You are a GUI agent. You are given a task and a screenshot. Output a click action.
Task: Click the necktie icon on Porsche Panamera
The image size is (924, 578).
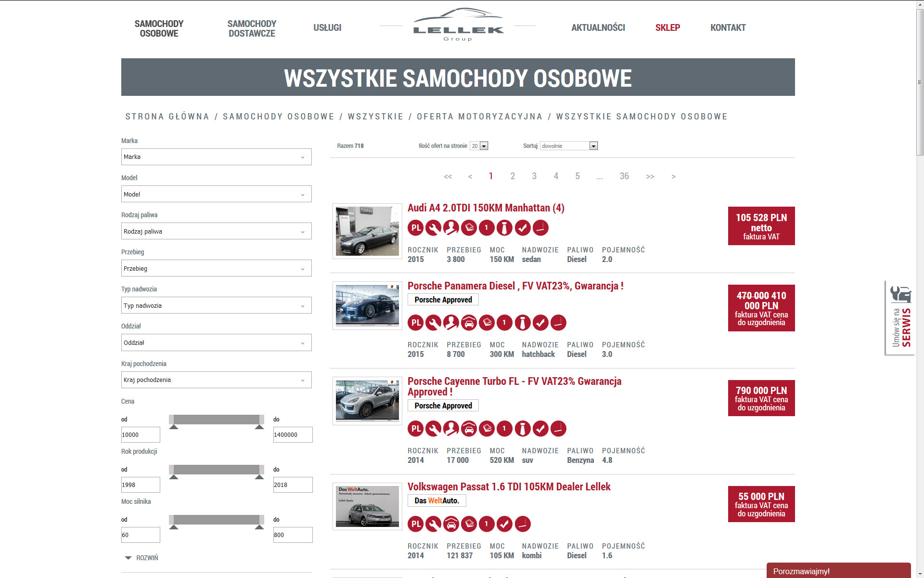point(523,323)
